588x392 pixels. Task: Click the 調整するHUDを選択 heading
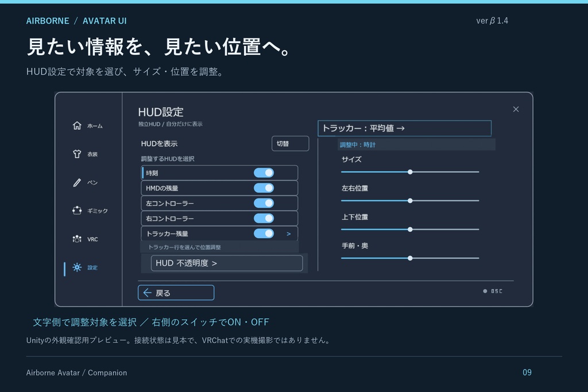168,159
